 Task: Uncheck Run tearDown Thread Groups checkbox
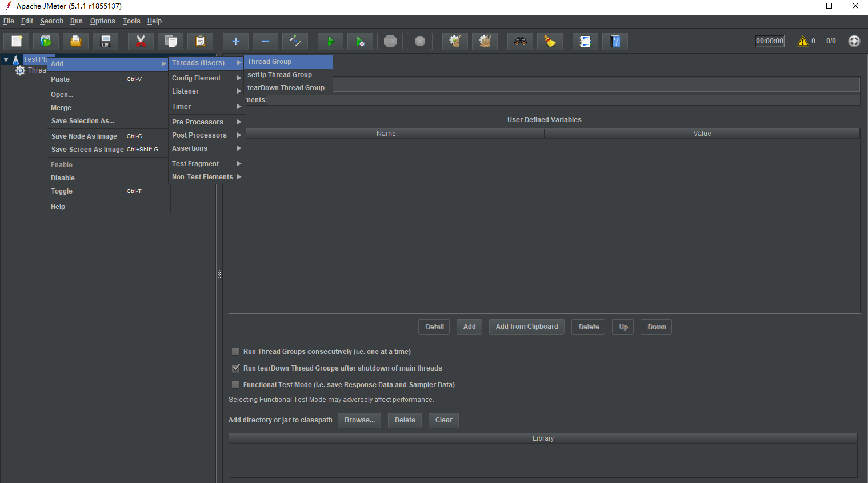tap(235, 368)
